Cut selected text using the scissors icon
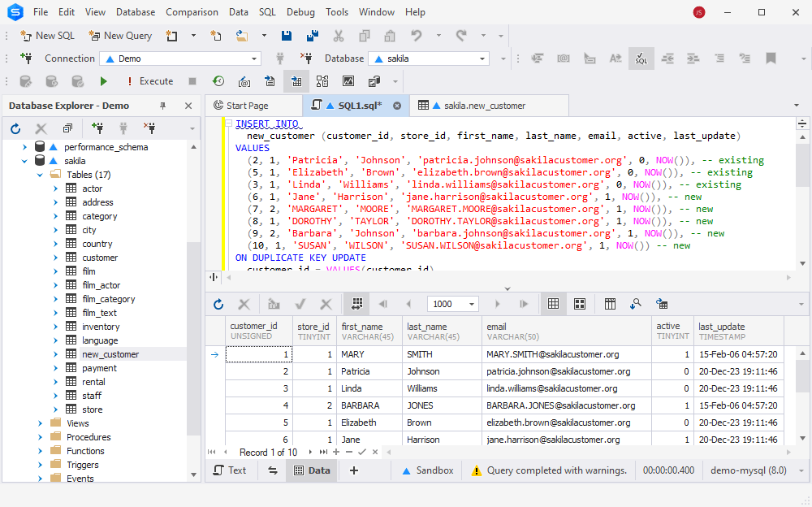The height and width of the screenshot is (507, 812). click(338, 36)
